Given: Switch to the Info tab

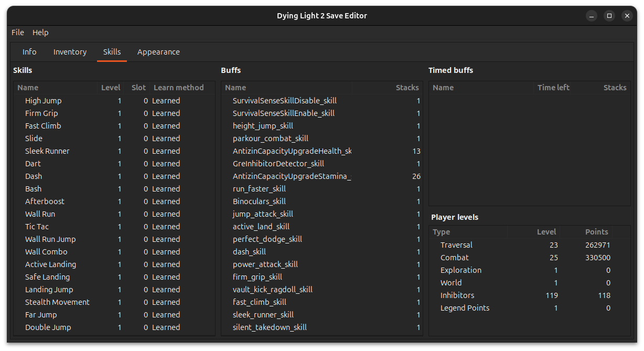Looking at the screenshot, I should click(29, 52).
